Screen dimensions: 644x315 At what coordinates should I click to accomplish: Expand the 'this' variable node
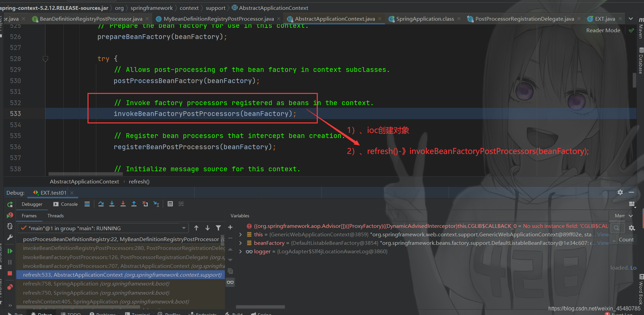coord(240,234)
